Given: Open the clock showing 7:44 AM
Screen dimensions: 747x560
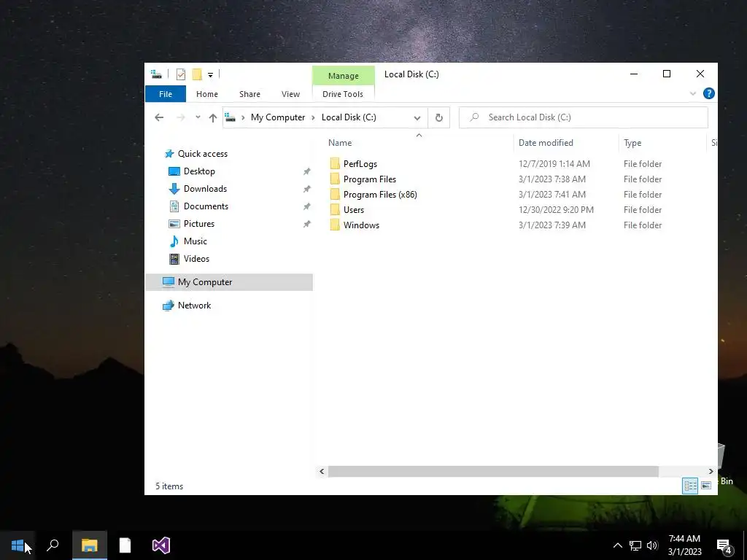Looking at the screenshot, I should coord(684,545).
